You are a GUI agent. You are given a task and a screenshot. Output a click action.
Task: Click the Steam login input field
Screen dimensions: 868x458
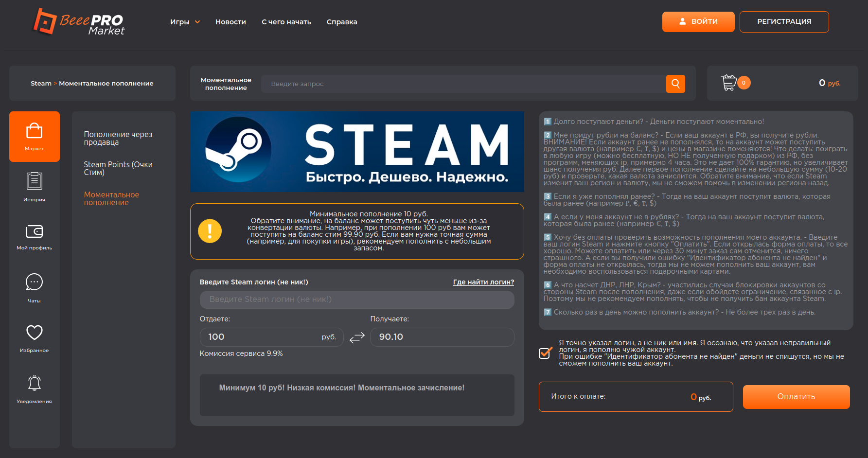pyautogui.click(x=357, y=299)
